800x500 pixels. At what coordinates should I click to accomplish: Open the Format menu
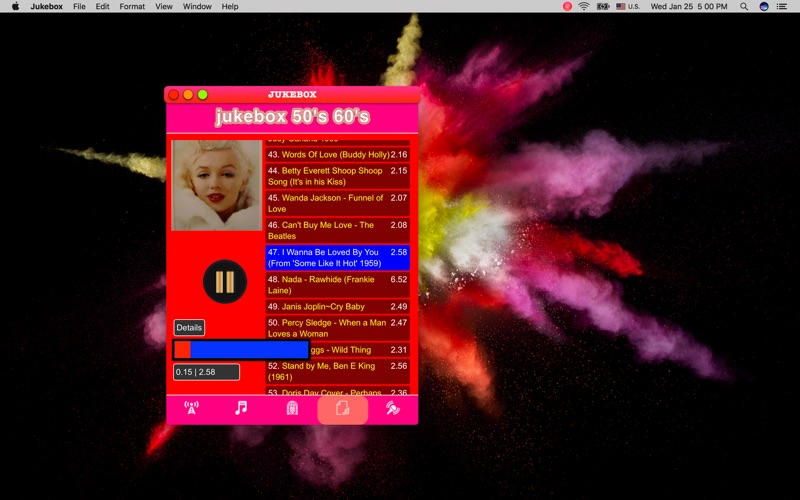(x=132, y=7)
